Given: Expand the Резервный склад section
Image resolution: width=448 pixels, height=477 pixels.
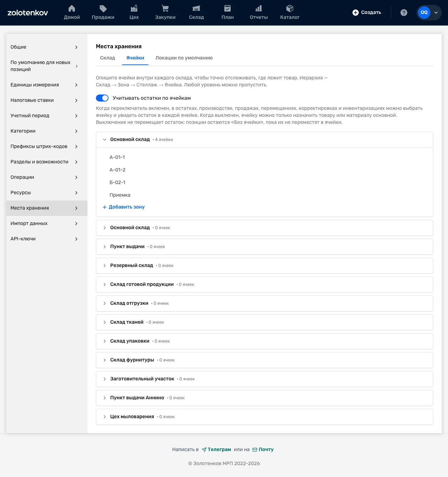Looking at the screenshot, I should pos(265,266).
